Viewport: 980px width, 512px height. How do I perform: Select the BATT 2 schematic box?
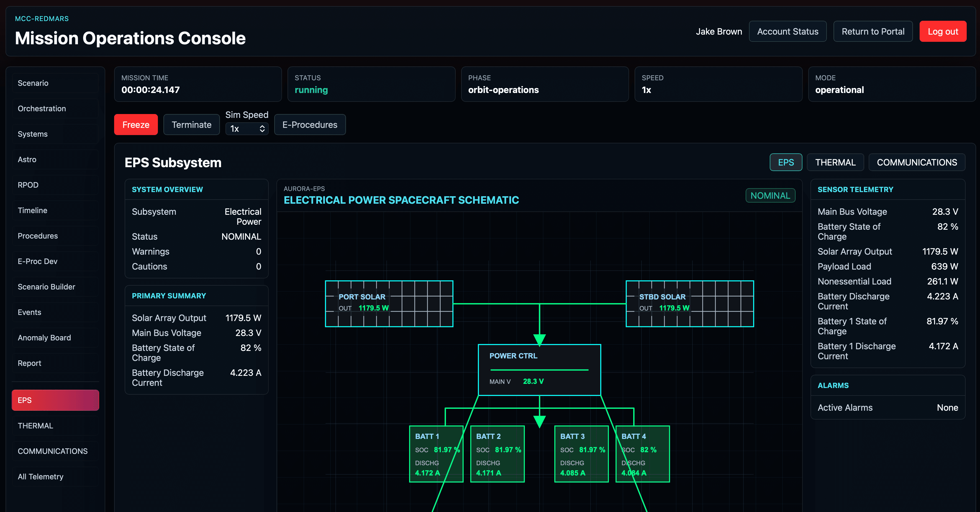[x=497, y=454]
